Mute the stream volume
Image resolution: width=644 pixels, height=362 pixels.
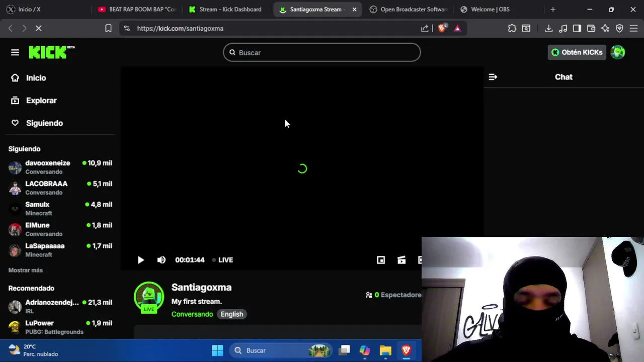click(x=161, y=260)
